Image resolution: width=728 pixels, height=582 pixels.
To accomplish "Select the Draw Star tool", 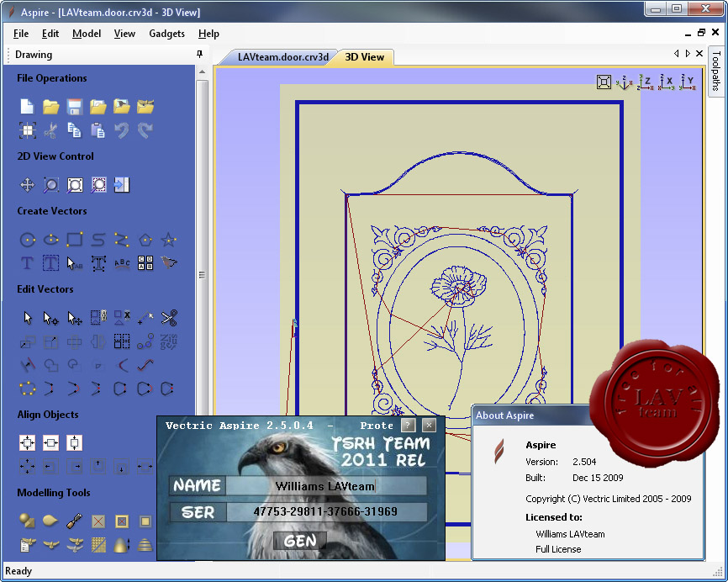I will click(168, 240).
